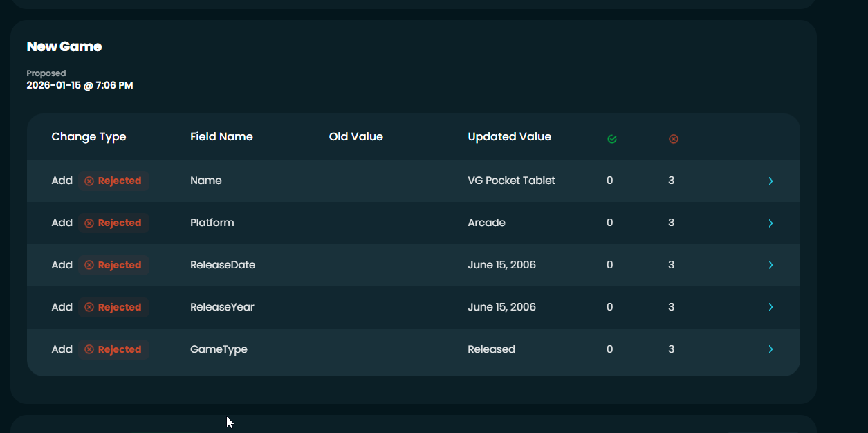Click the green approved-votes icon in table header
The height and width of the screenshot is (433, 868).
tap(611, 139)
